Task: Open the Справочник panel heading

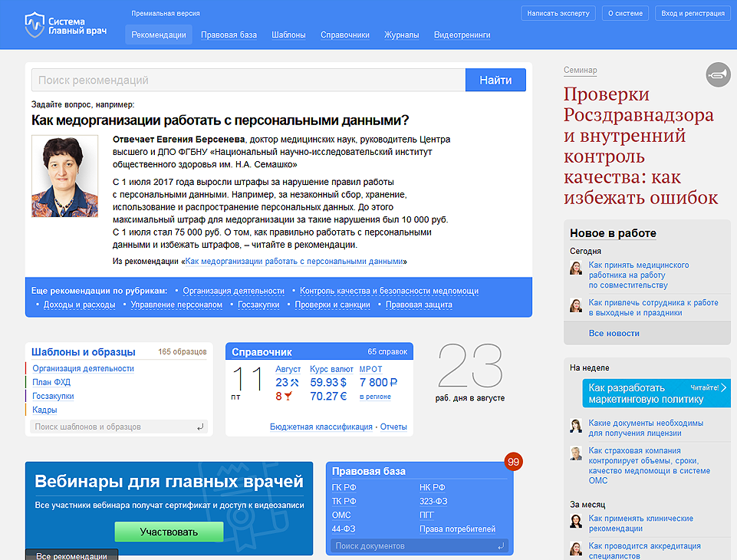Action: tap(262, 352)
